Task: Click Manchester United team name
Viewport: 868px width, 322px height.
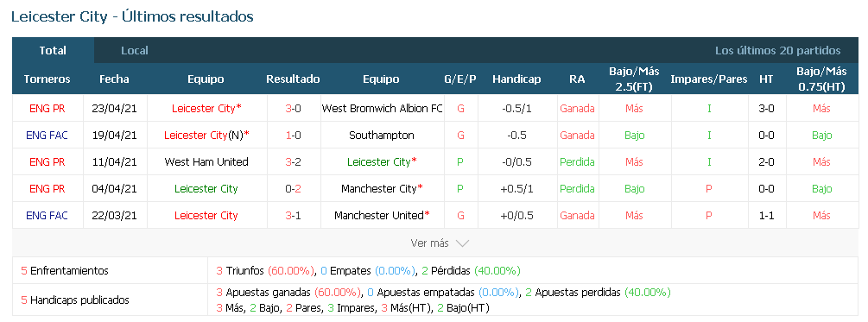Action: (378, 215)
